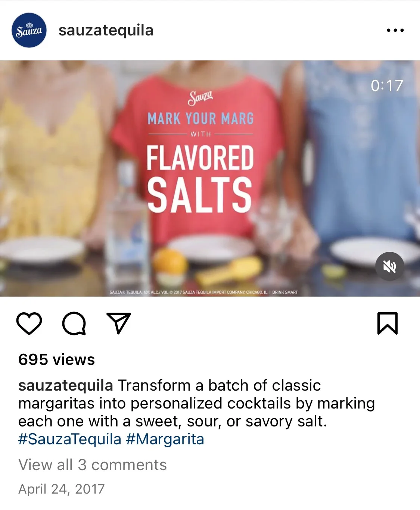Tap the heart icon to like the post
420x510 pixels.
coord(29,323)
